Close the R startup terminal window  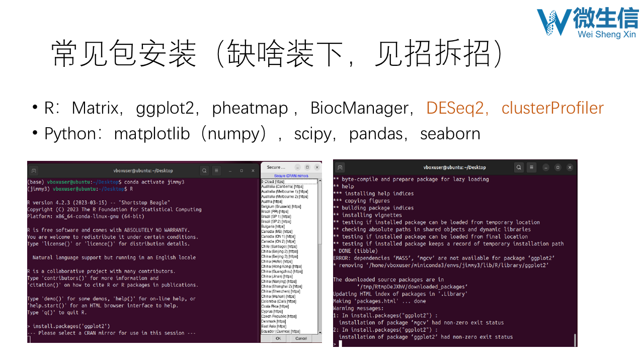coord(253,170)
